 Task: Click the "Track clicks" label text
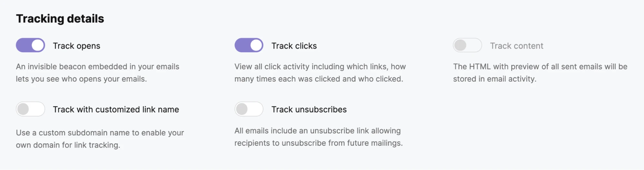[x=294, y=46]
